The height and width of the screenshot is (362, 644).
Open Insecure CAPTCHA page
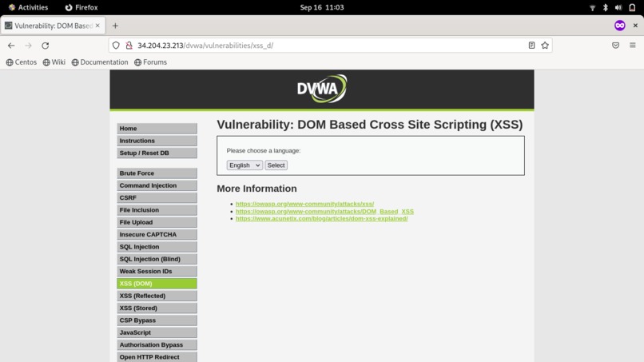pyautogui.click(x=157, y=235)
